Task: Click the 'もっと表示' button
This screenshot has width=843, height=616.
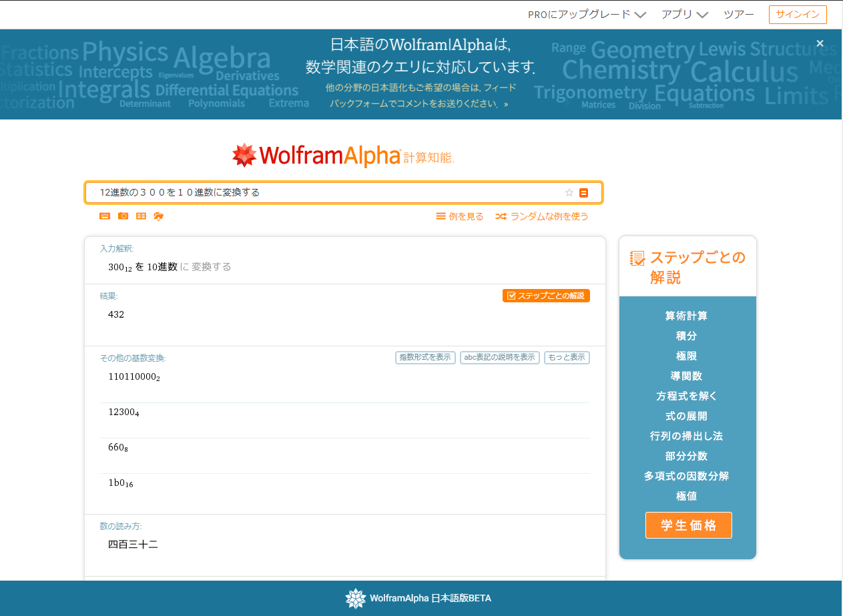Action: click(x=567, y=358)
